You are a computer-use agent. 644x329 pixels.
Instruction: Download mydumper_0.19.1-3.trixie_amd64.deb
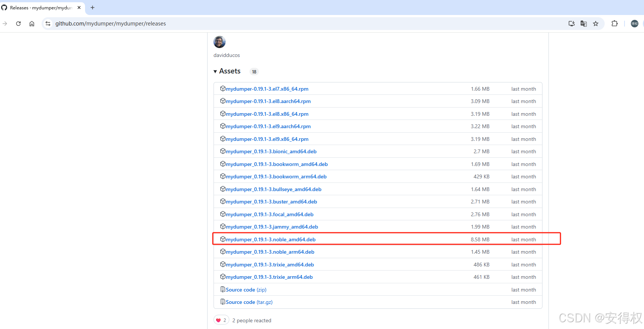(x=270, y=265)
